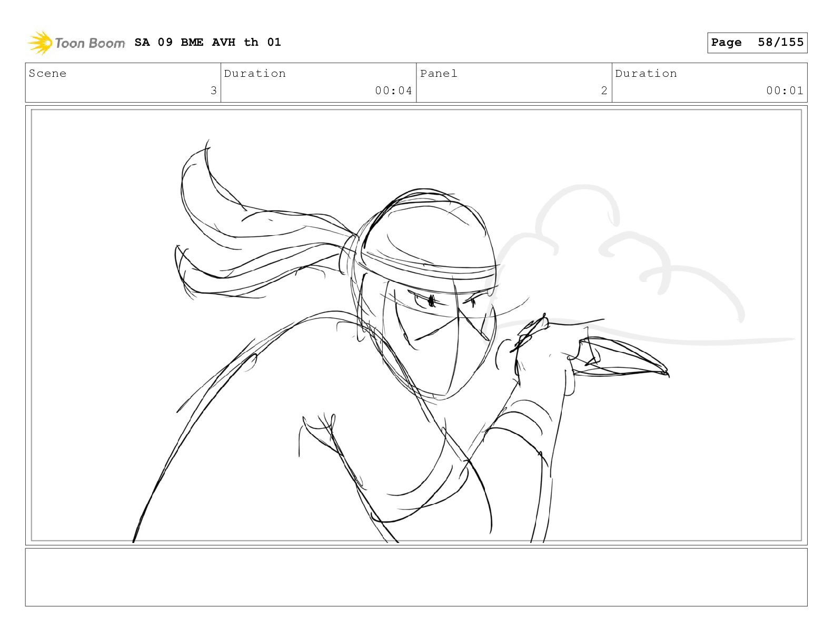This screenshot has height=644, width=834.
Task: Click the storyboard sketch of the ninja
Action: [x=416, y=325]
